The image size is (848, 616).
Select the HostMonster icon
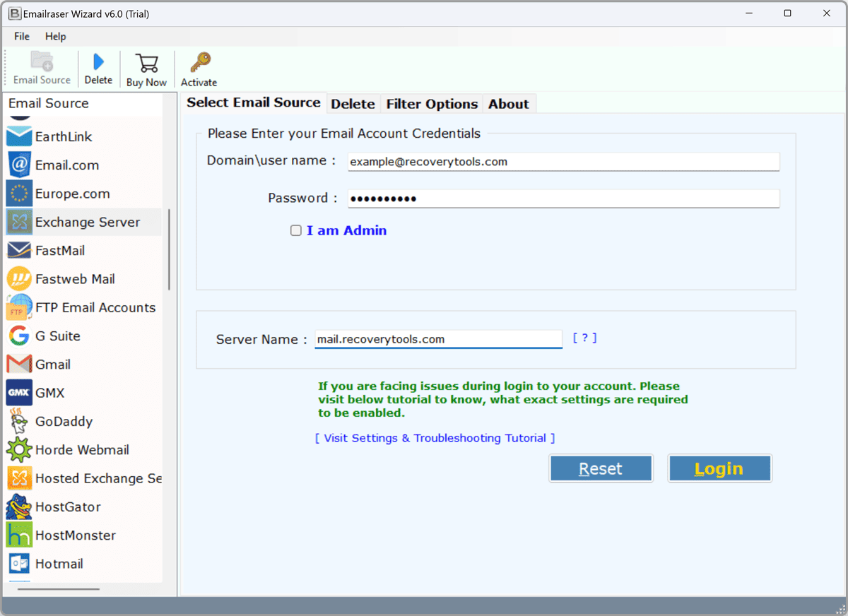pyautogui.click(x=19, y=535)
